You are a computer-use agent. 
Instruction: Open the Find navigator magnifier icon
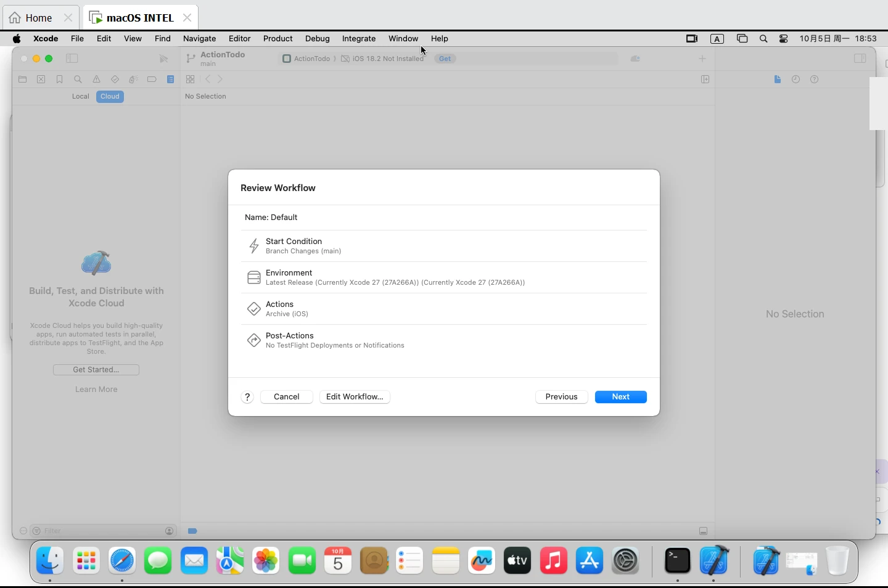tap(78, 80)
